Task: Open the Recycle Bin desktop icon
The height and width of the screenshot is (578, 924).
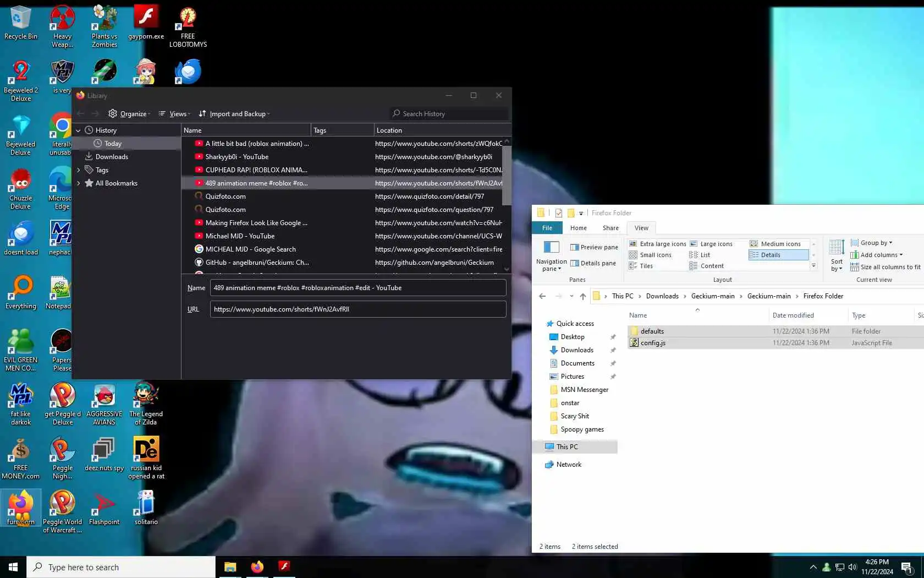Action: coord(21,23)
